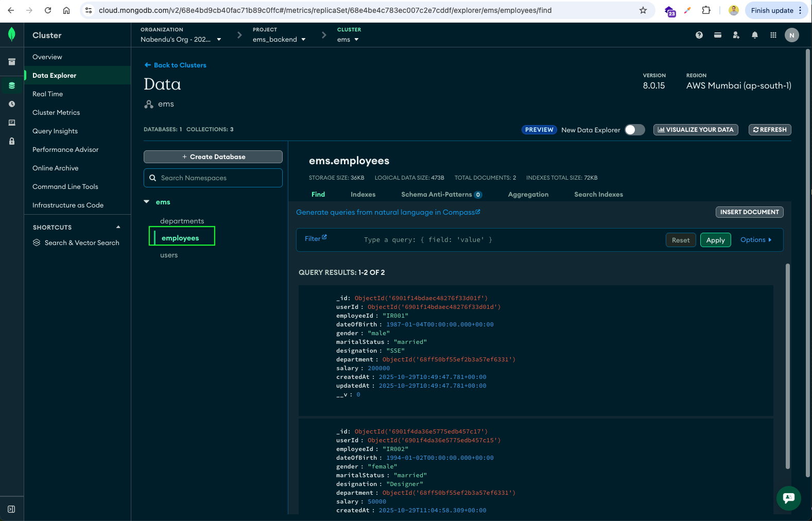This screenshot has width=812, height=521.
Task: Open the invite user icon in header
Action: [x=736, y=35]
